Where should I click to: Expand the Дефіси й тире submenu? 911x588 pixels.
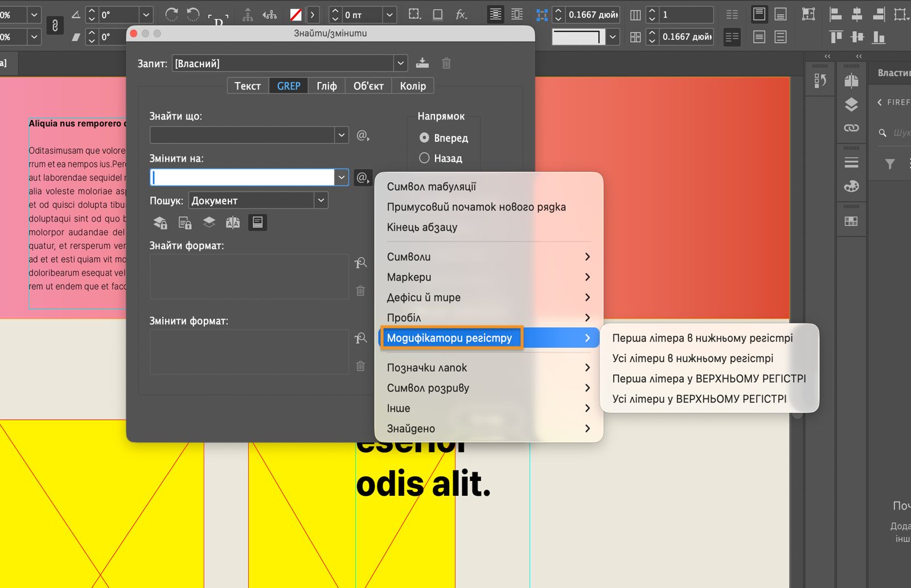coord(488,298)
